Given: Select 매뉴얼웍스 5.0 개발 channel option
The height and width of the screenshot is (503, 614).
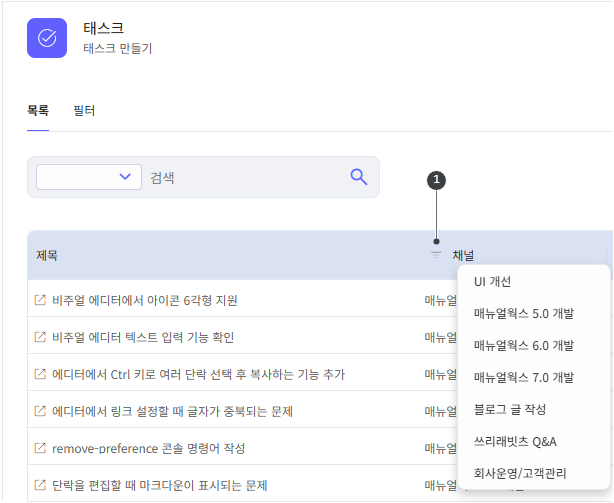Looking at the screenshot, I should (523, 314).
